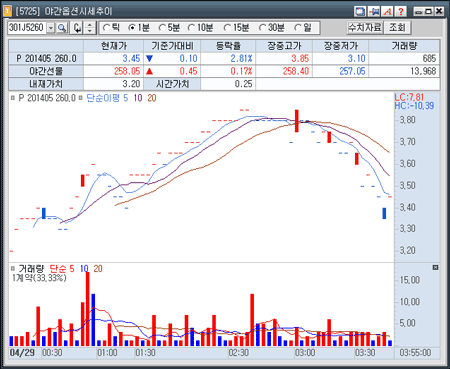Click the pin icon in the title bar
Image resolution: width=450 pixels, height=369 pixels.
click(x=374, y=11)
